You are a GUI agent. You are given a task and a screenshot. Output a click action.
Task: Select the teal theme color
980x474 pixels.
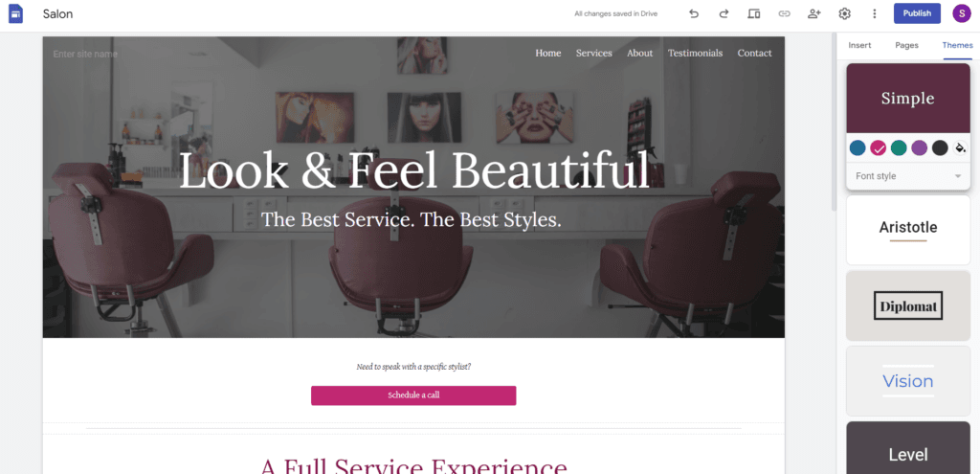tap(899, 148)
